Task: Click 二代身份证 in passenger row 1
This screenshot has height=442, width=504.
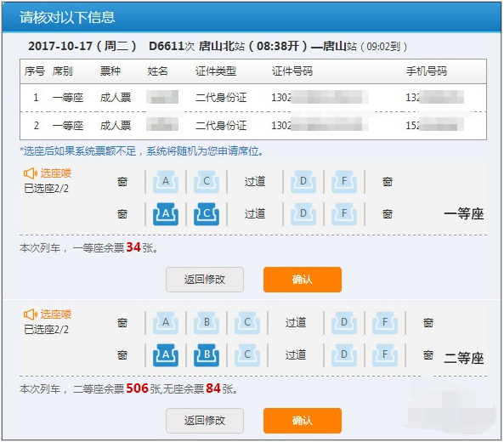Action: pyautogui.click(x=221, y=98)
